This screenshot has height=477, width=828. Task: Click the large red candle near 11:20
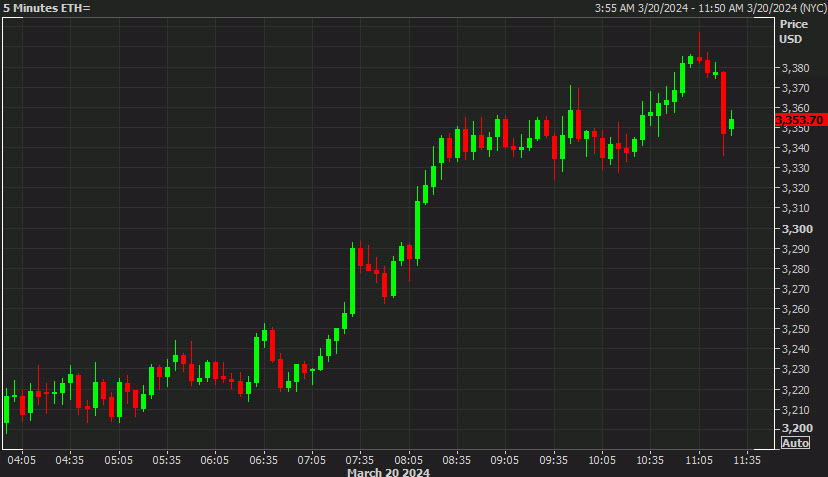point(723,102)
